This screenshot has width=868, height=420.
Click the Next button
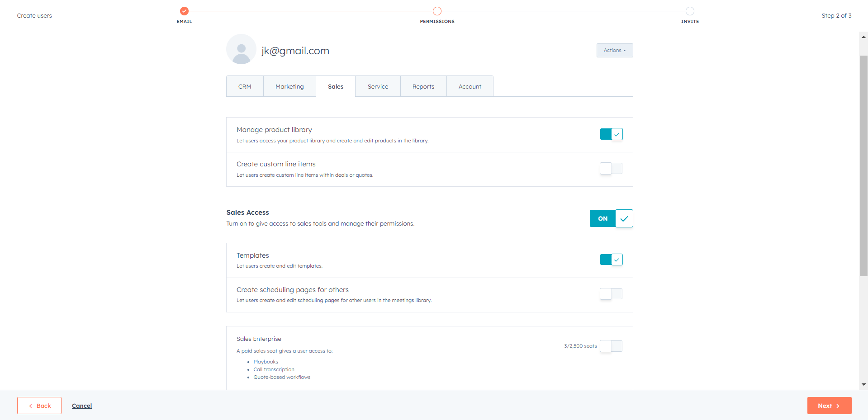829,406
